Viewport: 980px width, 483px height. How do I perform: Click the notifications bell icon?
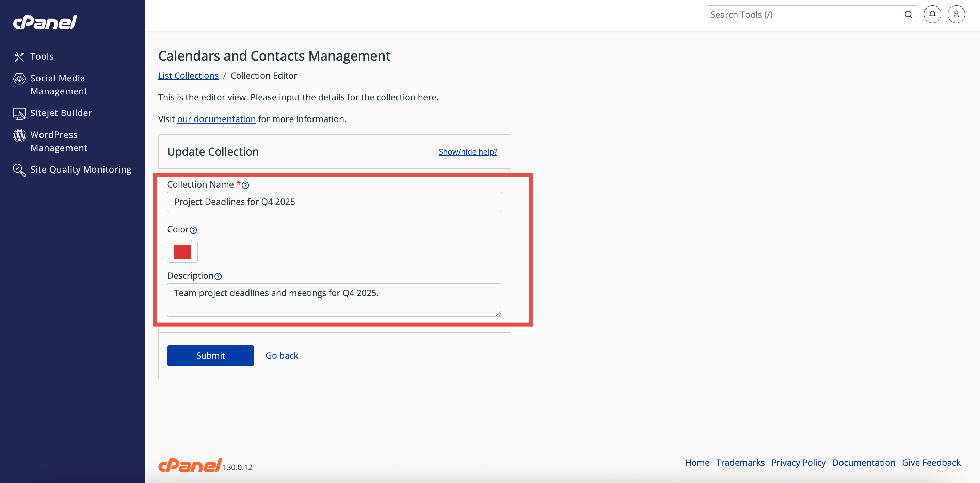click(x=932, y=14)
